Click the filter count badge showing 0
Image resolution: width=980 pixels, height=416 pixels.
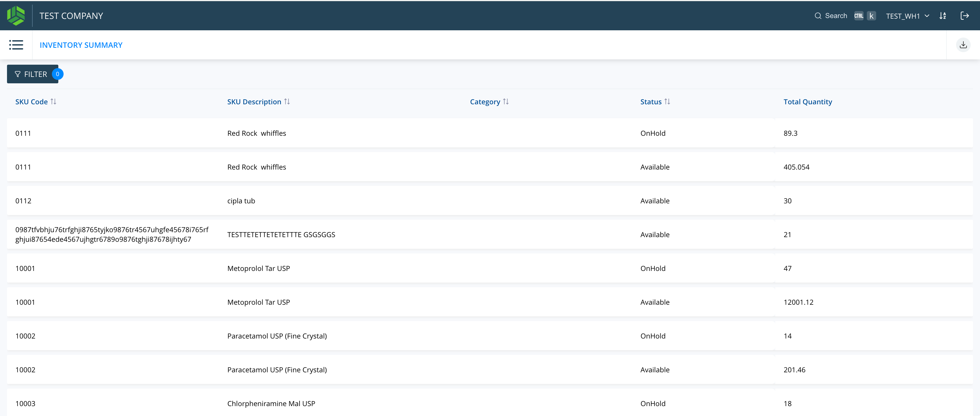coord(57,74)
